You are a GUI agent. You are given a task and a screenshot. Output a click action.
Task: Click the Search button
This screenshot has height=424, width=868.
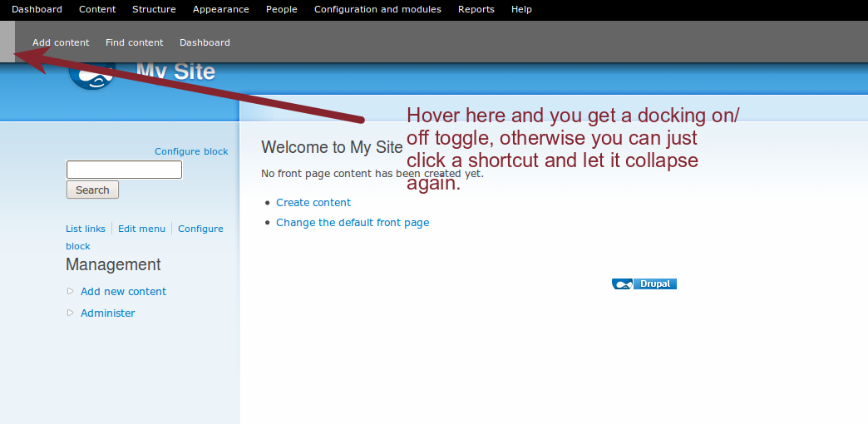[x=92, y=190]
